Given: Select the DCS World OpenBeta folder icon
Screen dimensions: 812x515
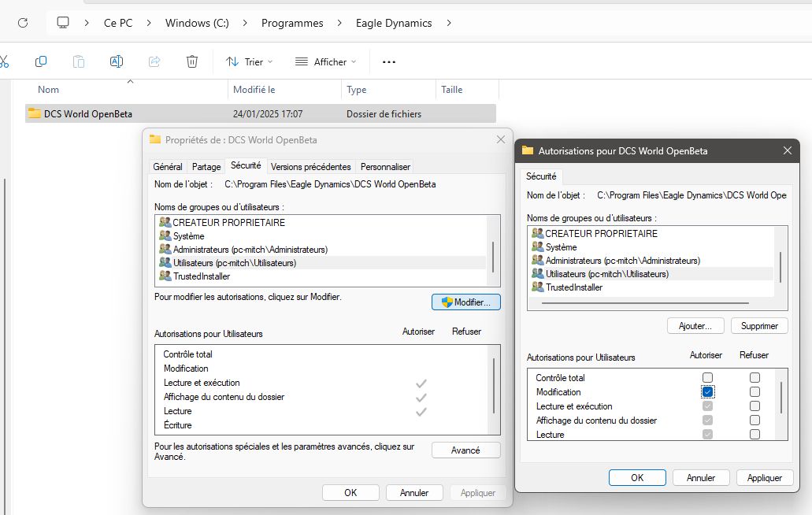Looking at the screenshot, I should [34, 113].
